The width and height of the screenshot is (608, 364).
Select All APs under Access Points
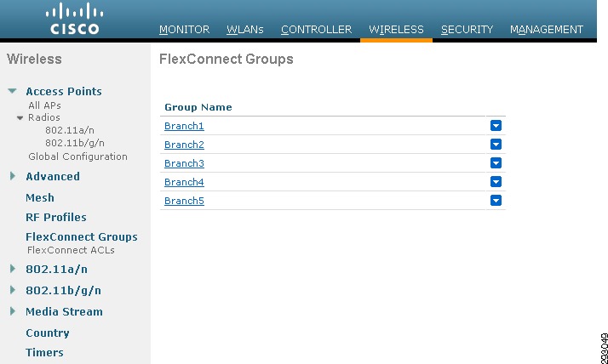tap(44, 105)
